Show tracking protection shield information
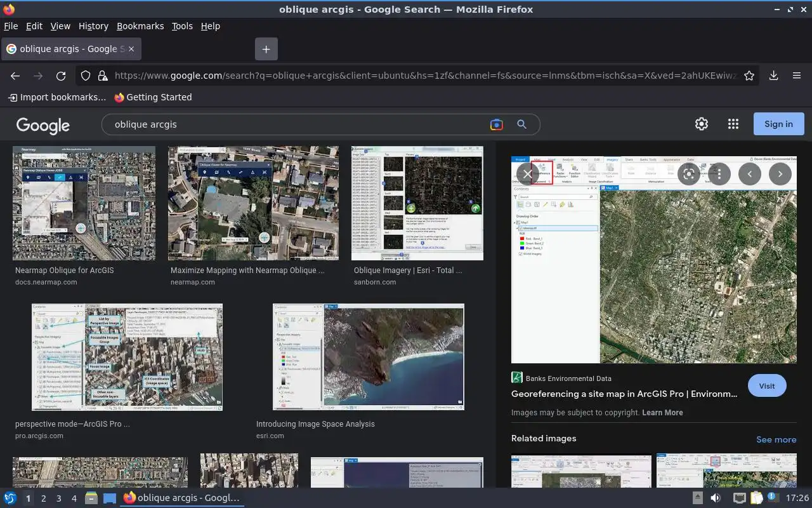The width and height of the screenshot is (812, 508). pyautogui.click(x=86, y=76)
